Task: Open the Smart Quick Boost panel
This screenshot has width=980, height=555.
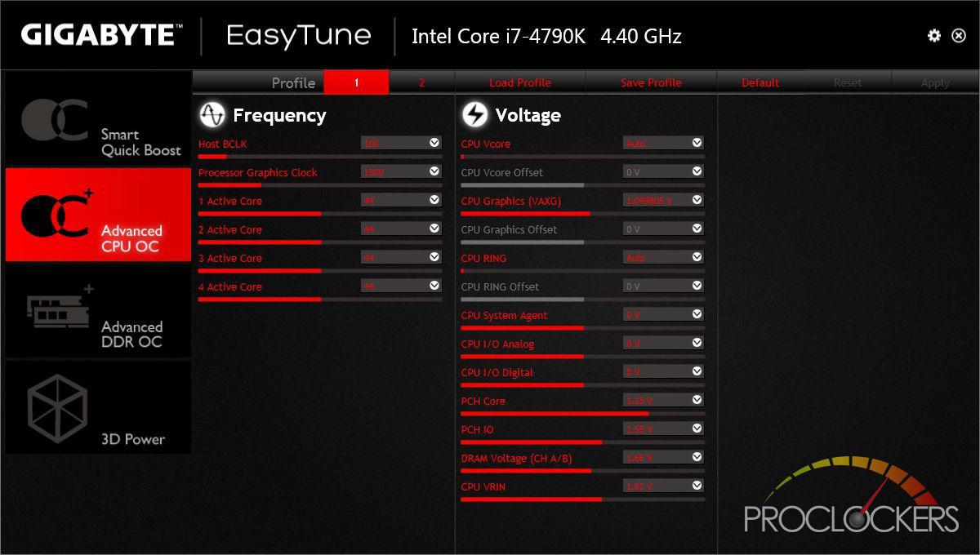Action: pos(98,118)
